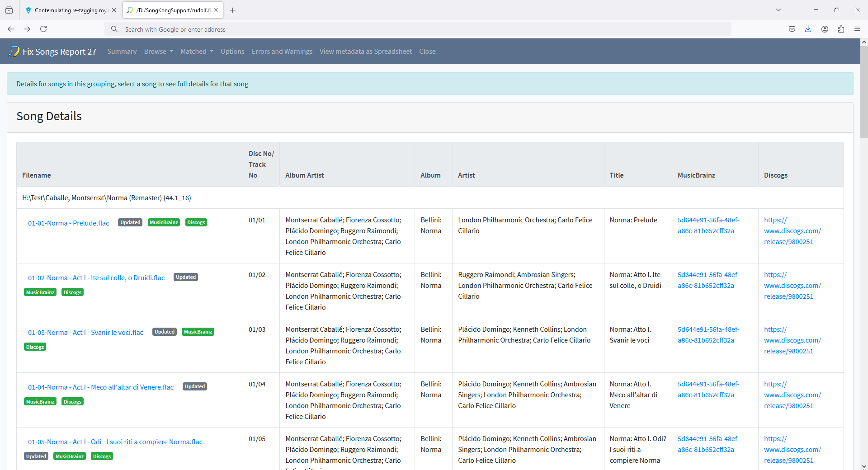Open Discogs release link for track 01/01
This screenshot has width=868, height=470.
coord(793,231)
